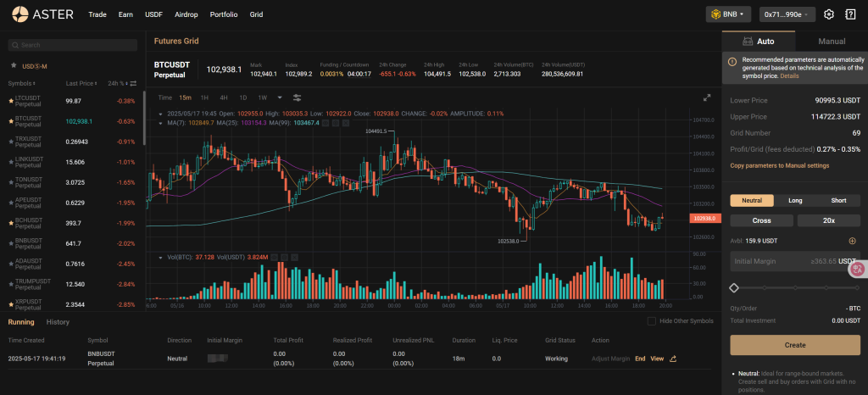The height and width of the screenshot is (395, 868).
Task: Click the 24h % swap icon
Action: 133,84
